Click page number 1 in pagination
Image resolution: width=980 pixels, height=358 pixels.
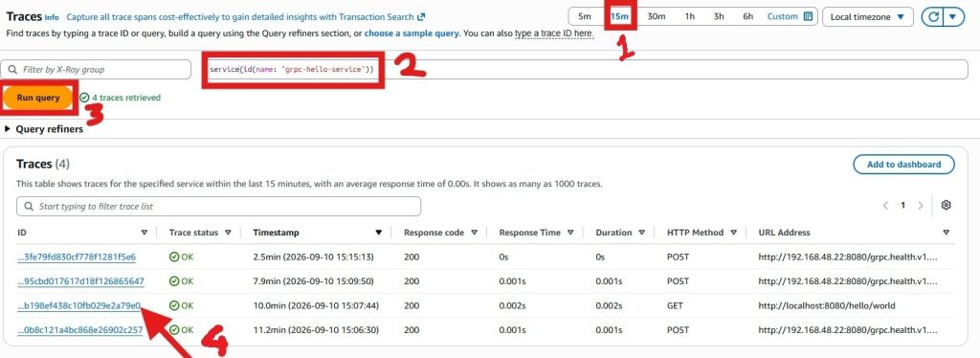pos(902,206)
